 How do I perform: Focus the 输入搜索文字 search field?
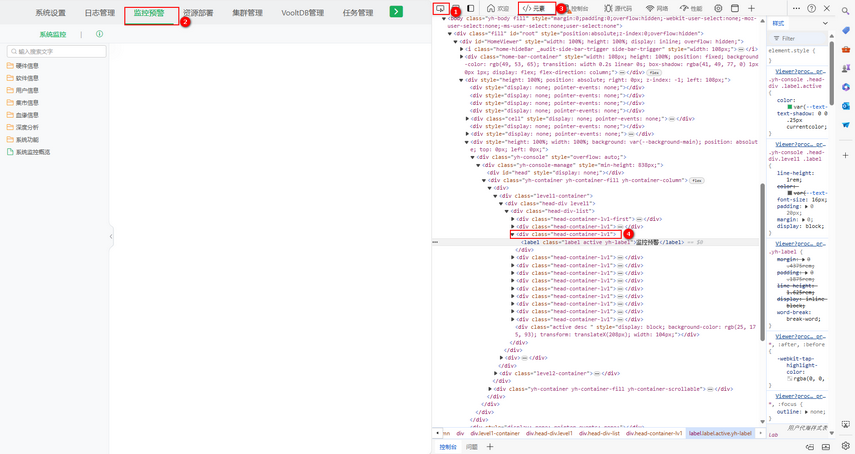[x=57, y=51]
